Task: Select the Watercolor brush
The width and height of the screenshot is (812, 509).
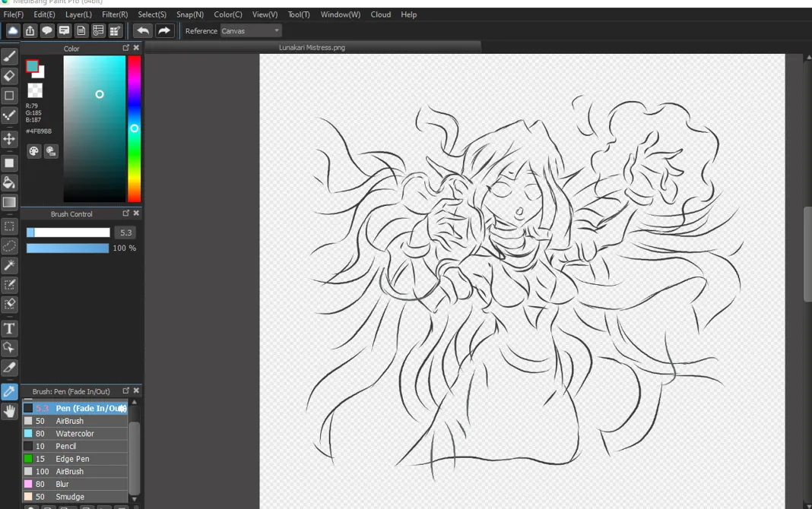Action: click(x=75, y=434)
